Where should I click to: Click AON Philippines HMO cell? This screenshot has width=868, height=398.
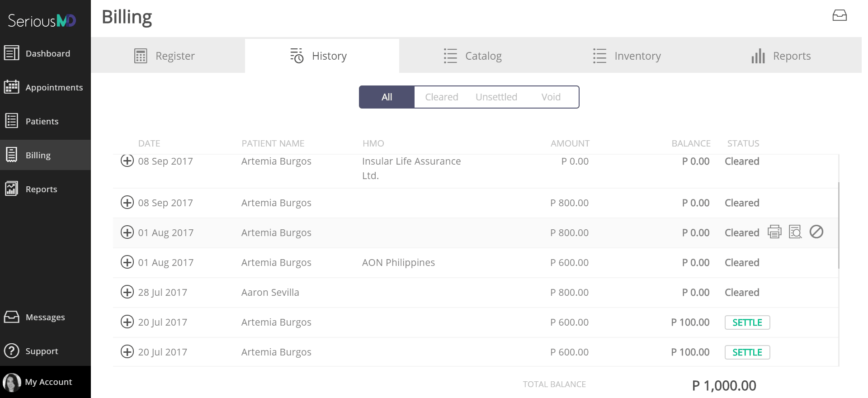pyautogui.click(x=398, y=262)
